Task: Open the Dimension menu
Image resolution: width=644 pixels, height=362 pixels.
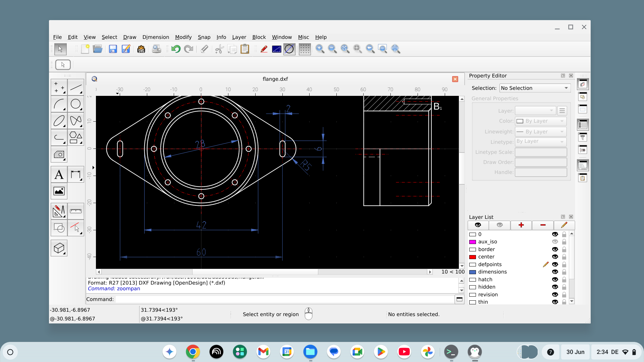Action: 156,37
